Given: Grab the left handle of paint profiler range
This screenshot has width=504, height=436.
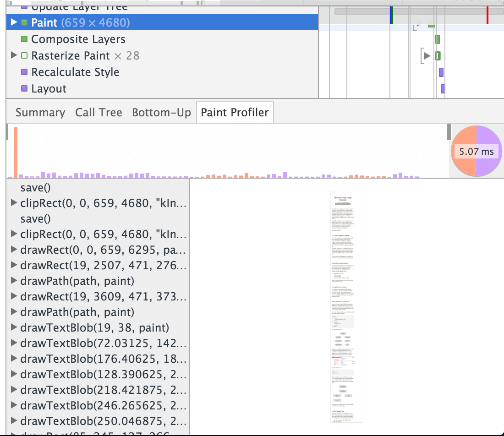Looking at the screenshot, I should tap(7, 132).
